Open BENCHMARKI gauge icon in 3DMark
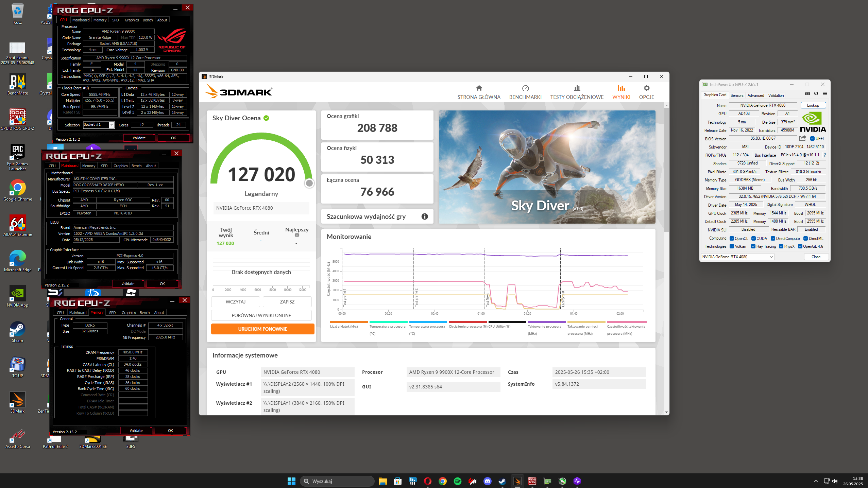 pyautogui.click(x=525, y=88)
